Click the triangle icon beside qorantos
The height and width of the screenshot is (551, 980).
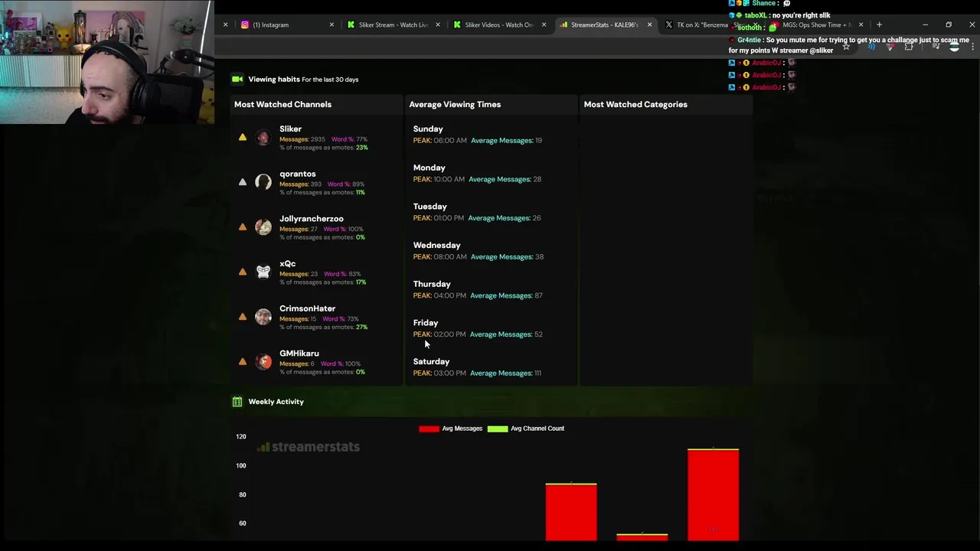[x=243, y=182]
